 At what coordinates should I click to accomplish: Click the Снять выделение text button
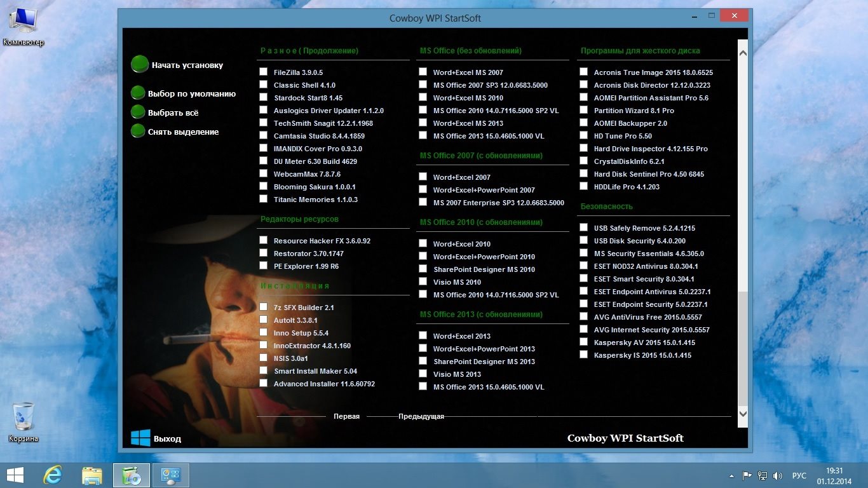tap(184, 132)
